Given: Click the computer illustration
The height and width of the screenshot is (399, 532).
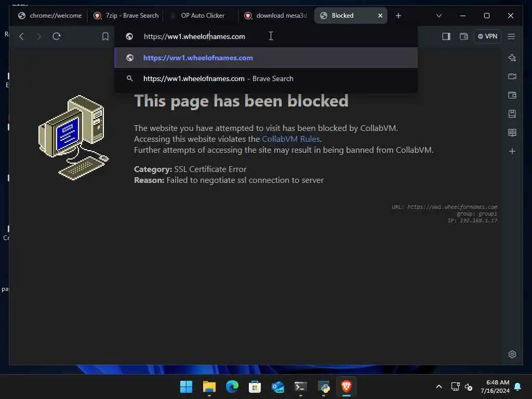Looking at the screenshot, I should (x=73, y=137).
